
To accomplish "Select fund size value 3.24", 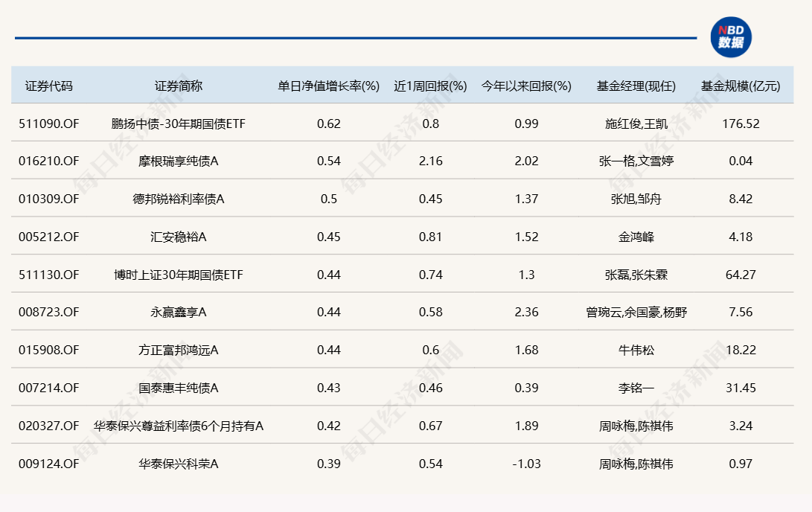I will tap(741, 426).
